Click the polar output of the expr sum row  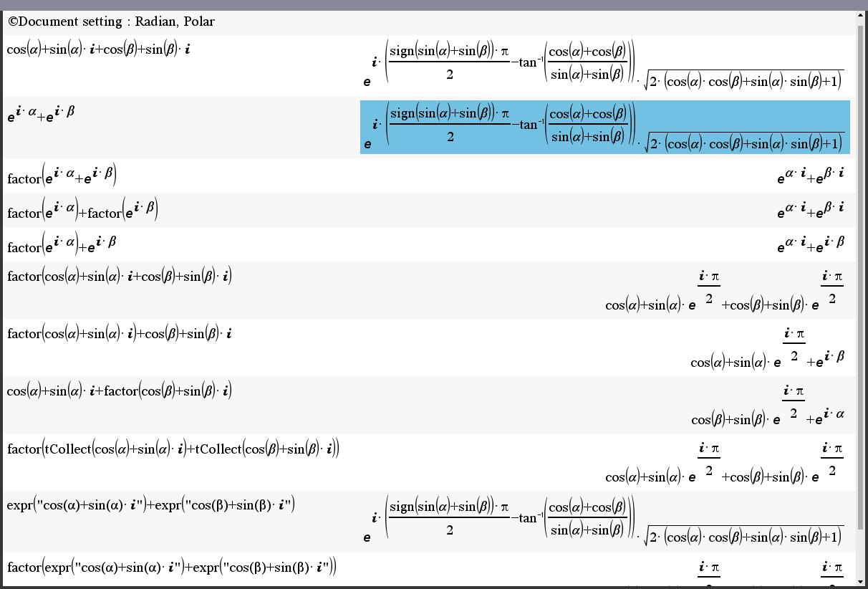[604, 521]
